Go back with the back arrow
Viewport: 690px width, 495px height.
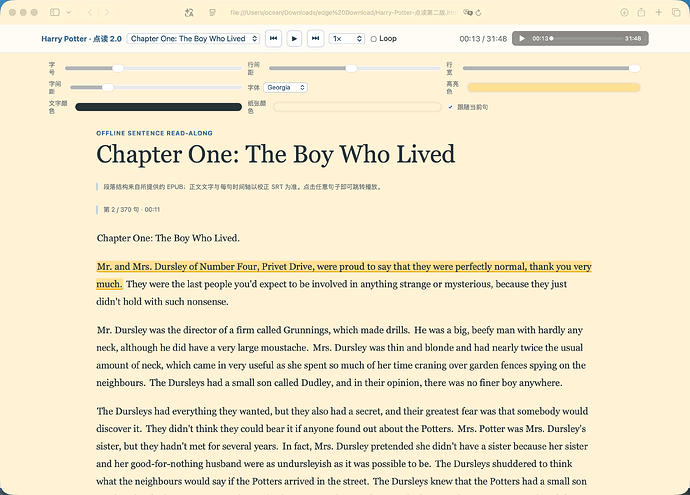(90, 12)
